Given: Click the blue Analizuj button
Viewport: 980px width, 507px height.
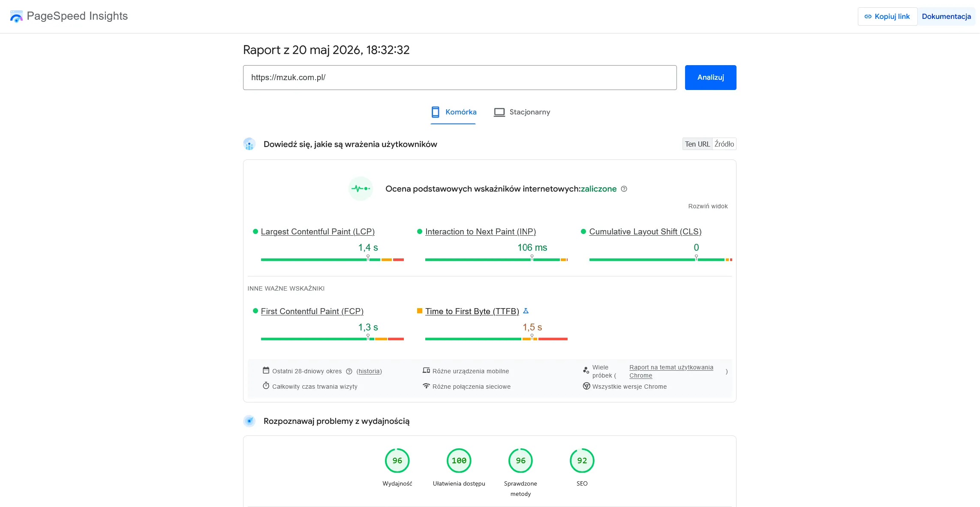Looking at the screenshot, I should (710, 78).
